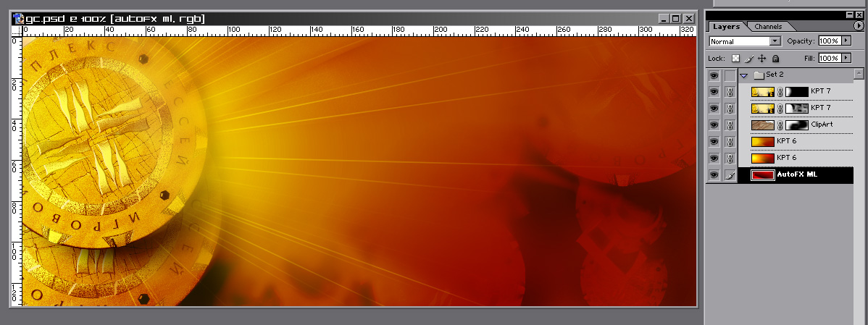Screen dimensions: 868x325
Task: Click the Fill percentage field
Action: tap(830, 58)
